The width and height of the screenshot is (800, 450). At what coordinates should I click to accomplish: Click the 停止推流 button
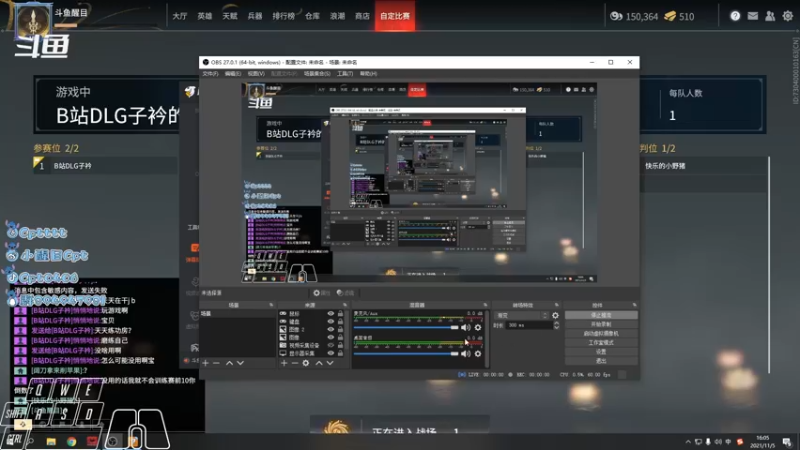tap(601, 315)
